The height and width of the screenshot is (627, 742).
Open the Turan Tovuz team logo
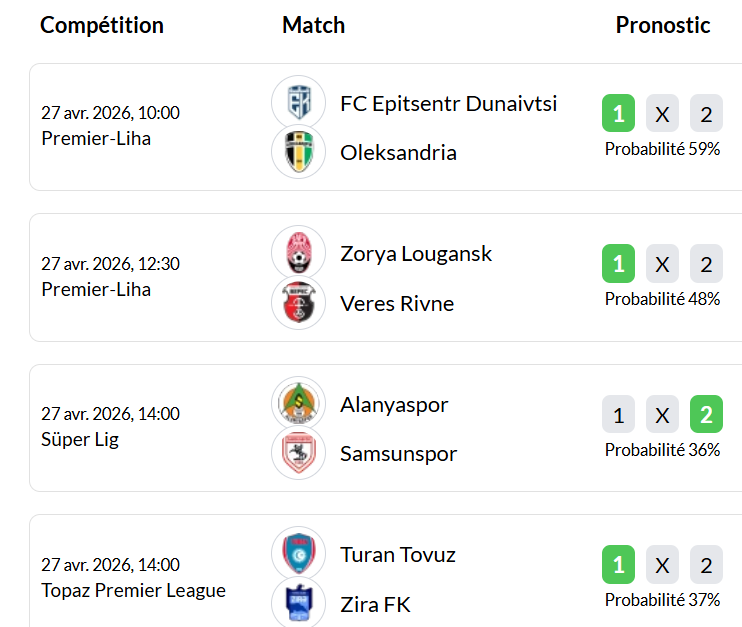(x=298, y=554)
